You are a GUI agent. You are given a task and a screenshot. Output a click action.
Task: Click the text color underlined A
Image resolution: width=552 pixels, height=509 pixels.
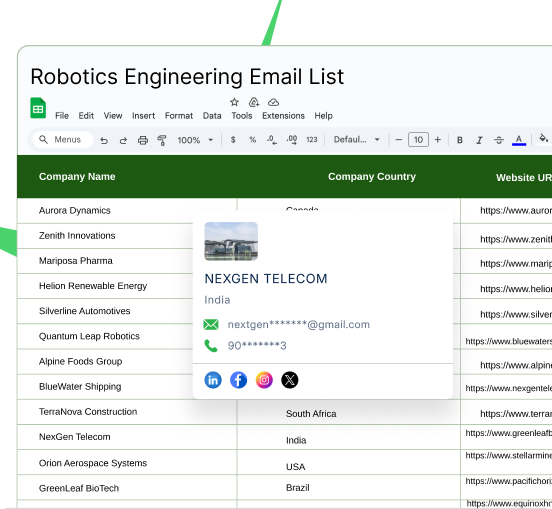click(519, 140)
